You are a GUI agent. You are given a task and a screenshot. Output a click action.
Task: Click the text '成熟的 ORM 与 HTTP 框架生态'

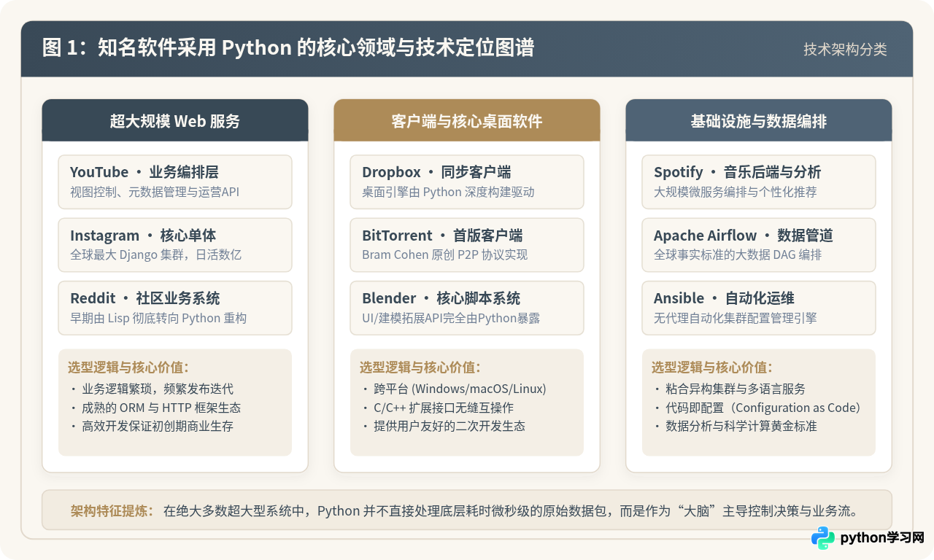[x=161, y=408]
